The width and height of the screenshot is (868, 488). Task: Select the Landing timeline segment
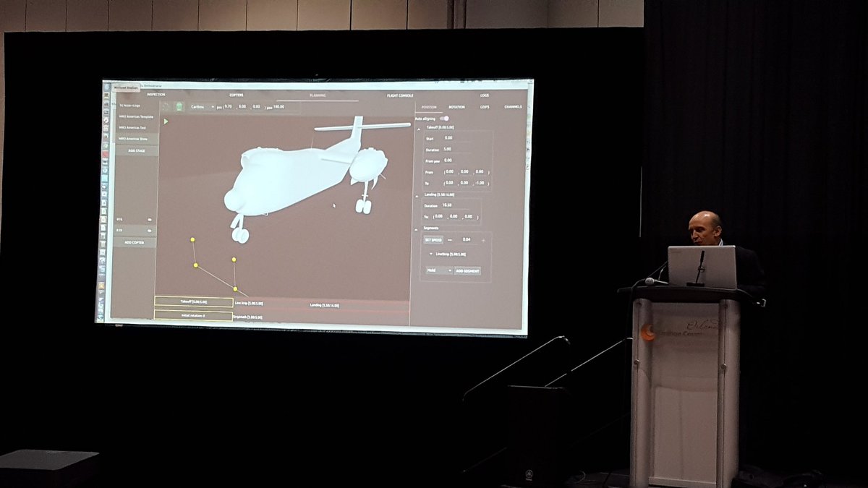click(324, 306)
